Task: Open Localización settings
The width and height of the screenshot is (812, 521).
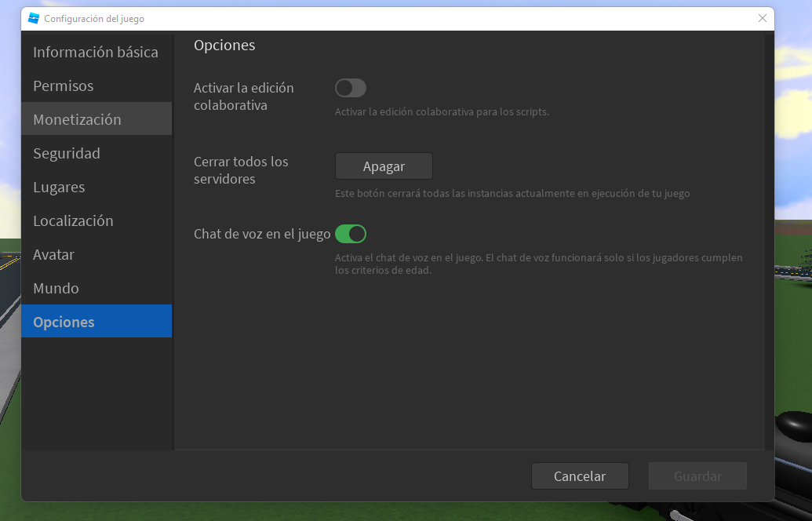Action: tap(96, 220)
